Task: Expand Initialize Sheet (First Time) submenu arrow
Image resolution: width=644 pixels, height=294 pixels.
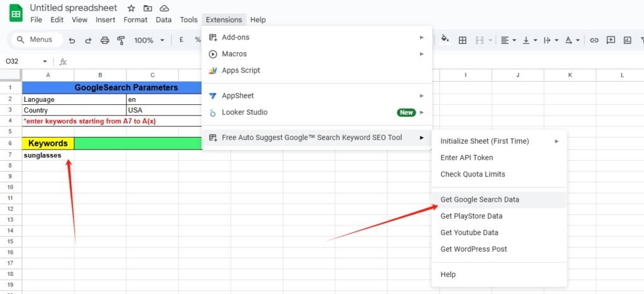Action: tap(557, 141)
